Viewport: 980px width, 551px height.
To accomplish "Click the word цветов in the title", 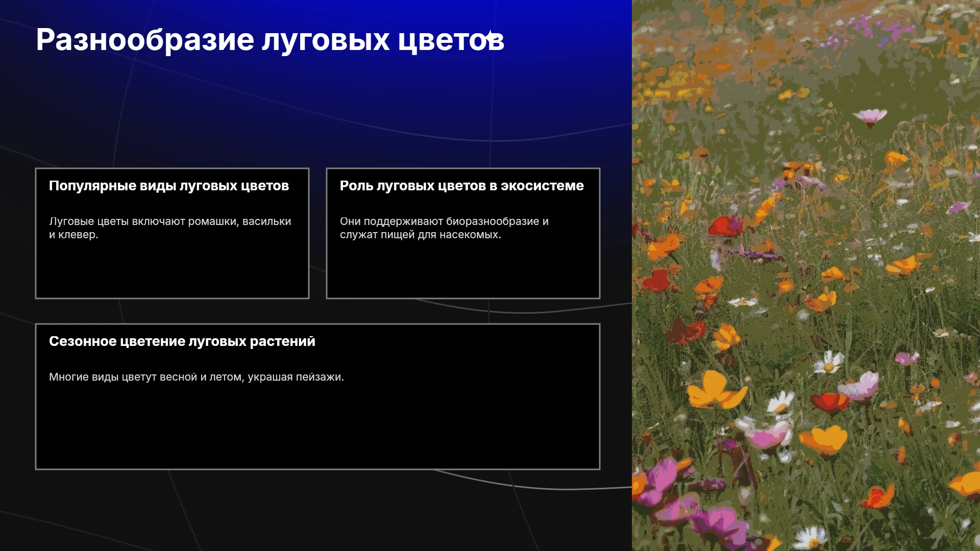I will 451,40.
